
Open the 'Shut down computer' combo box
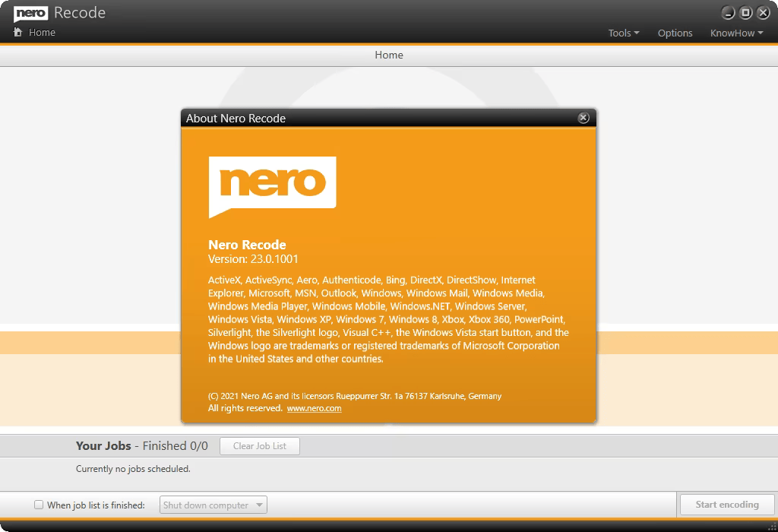click(213, 505)
